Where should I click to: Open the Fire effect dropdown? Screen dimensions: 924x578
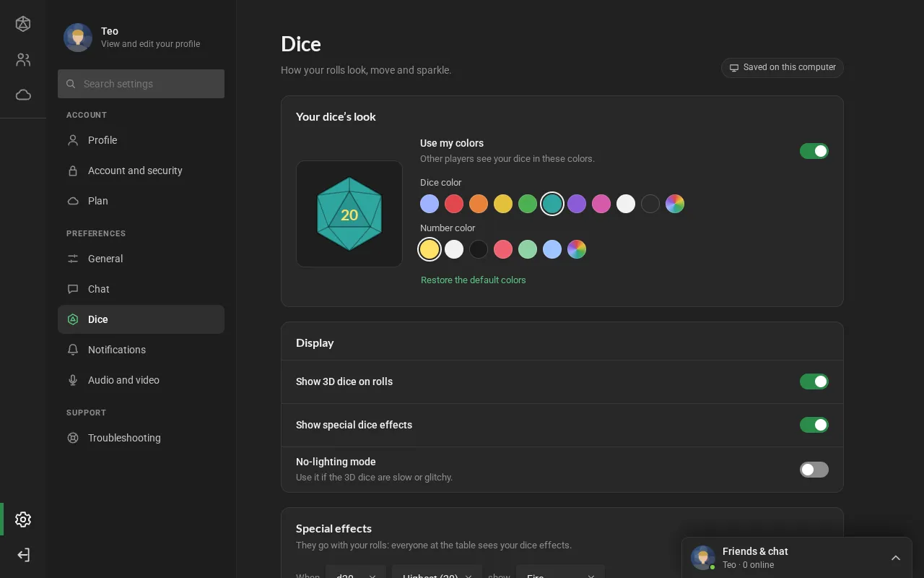(560, 571)
